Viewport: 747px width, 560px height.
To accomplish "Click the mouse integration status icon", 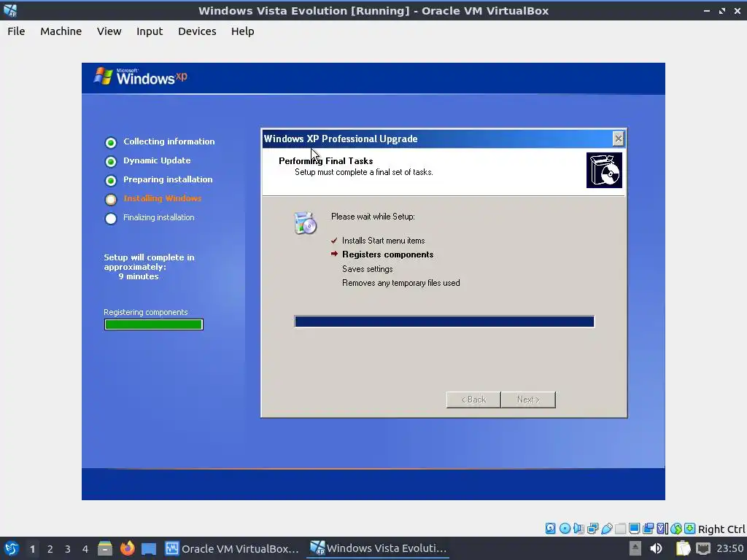I will [676, 528].
